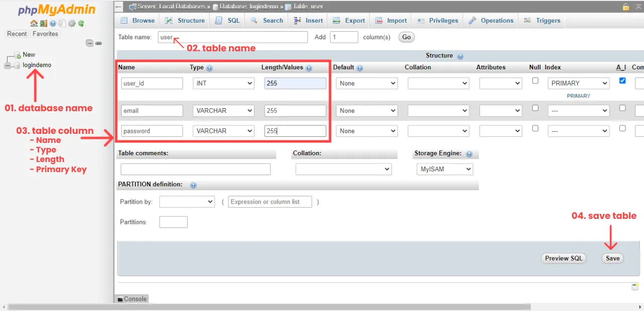644x311 pixels.
Task: Click the phpMyAdmin home icon
Action: [x=33, y=24]
